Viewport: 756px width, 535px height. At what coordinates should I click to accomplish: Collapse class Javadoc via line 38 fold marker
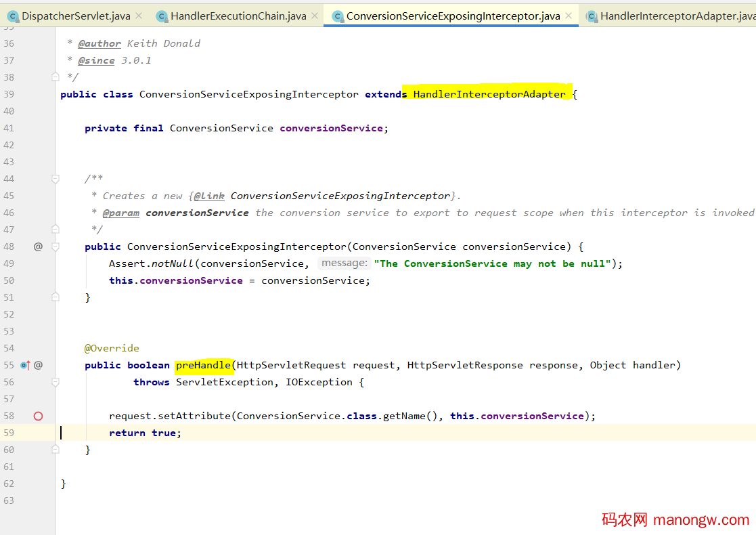point(55,77)
